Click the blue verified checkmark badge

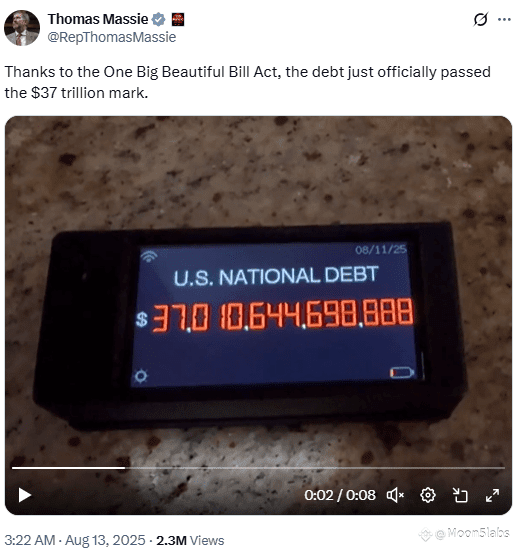(159, 19)
